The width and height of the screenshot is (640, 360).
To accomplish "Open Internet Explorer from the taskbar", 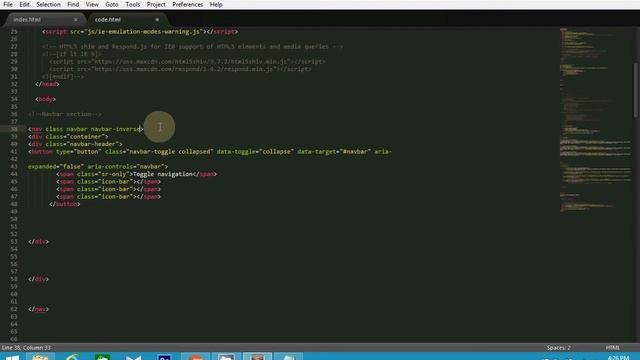I will point(72,357).
